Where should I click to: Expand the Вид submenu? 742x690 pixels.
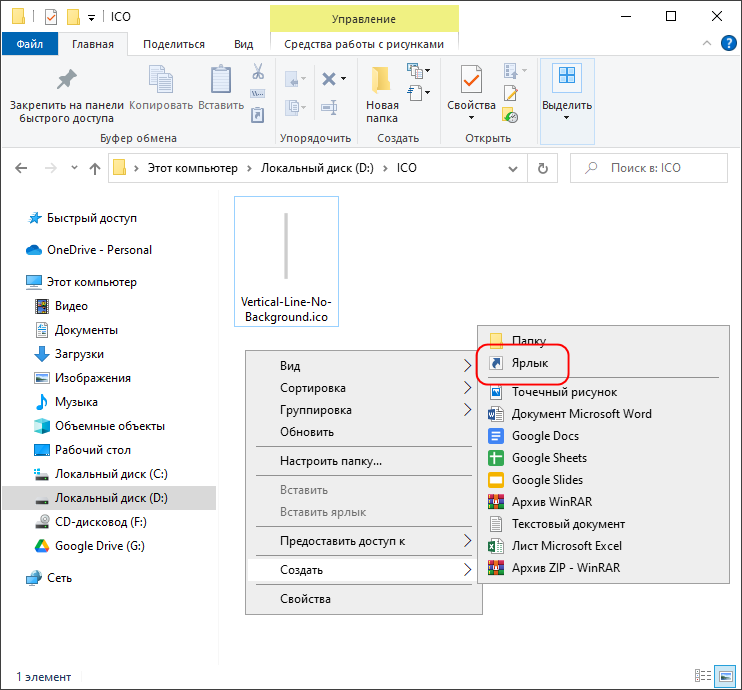364,365
